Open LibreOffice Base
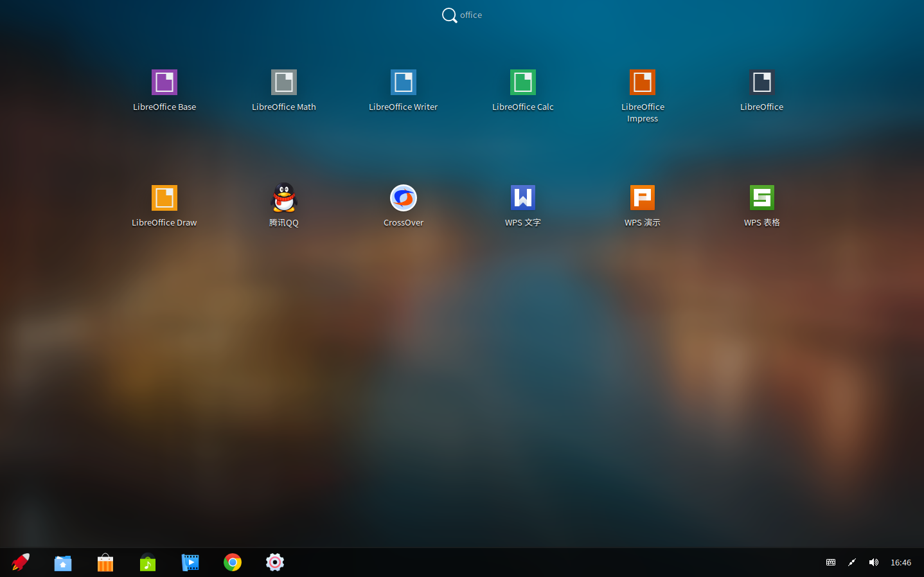The image size is (924, 577). (164, 82)
